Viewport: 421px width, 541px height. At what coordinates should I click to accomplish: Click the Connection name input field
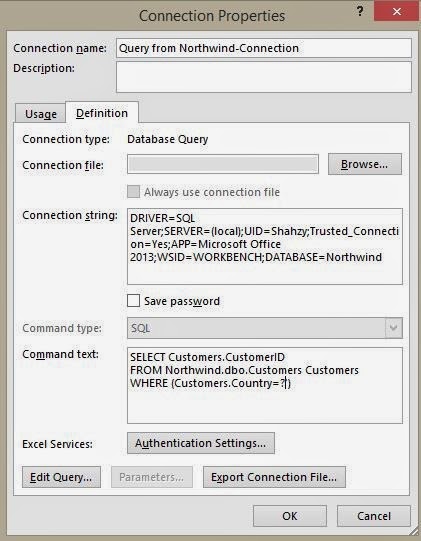click(264, 48)
